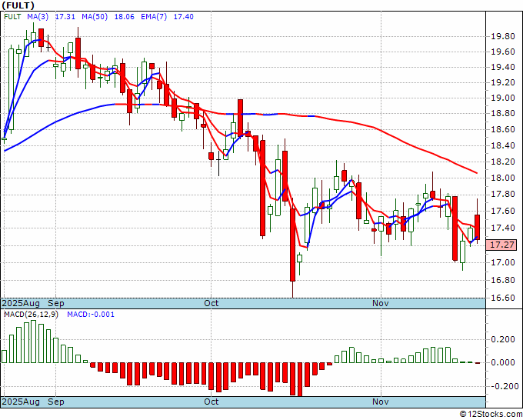The image size is (523, 420).
Task: Click the MACD(26,12,9) indicator label
Action: click(31, 315)
